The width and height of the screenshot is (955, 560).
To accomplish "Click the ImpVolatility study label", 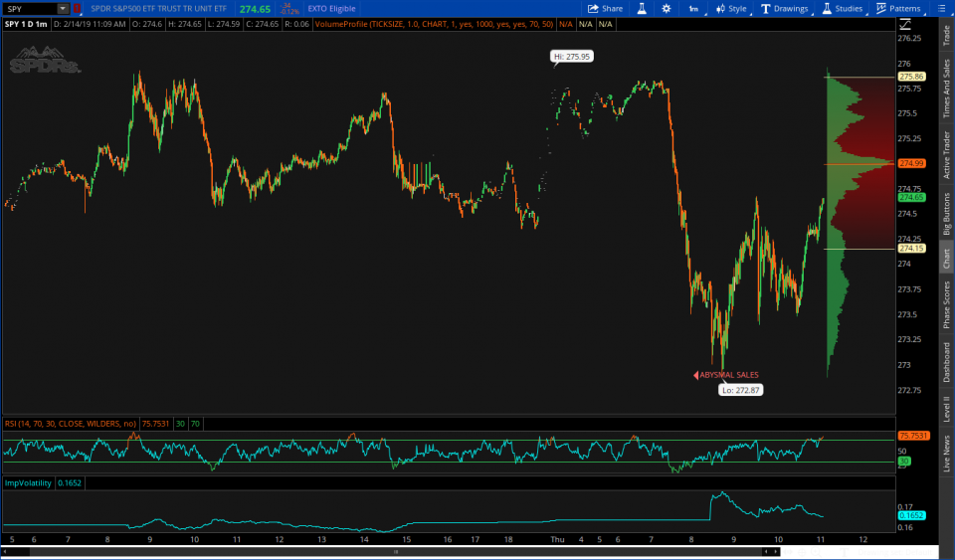I will tap(28, 482).
